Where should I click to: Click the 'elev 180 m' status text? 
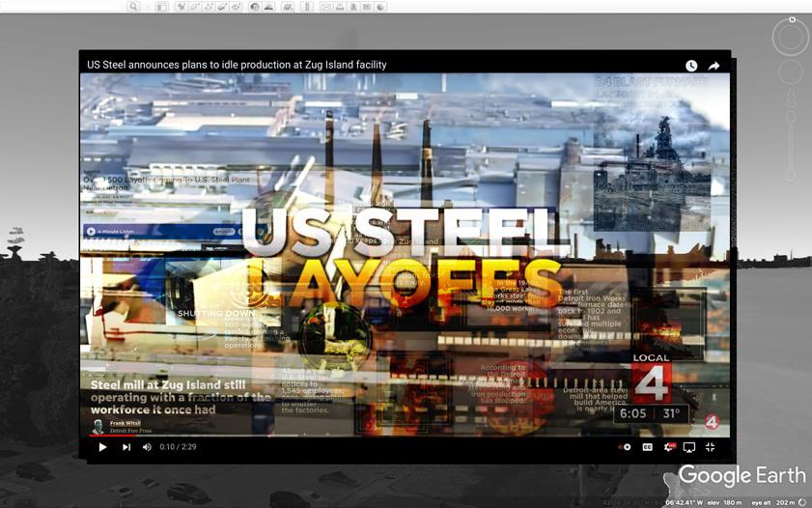click(724, 502)
